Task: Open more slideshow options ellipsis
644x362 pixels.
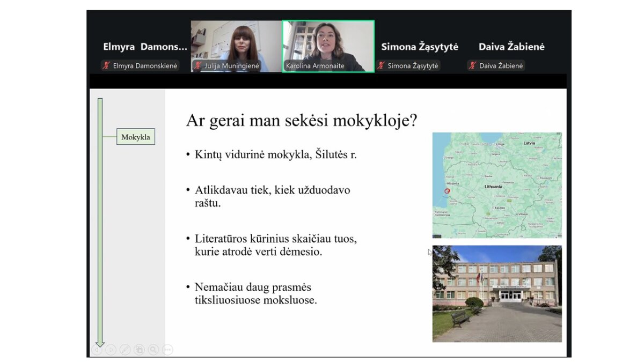Action: pos(167,350)
